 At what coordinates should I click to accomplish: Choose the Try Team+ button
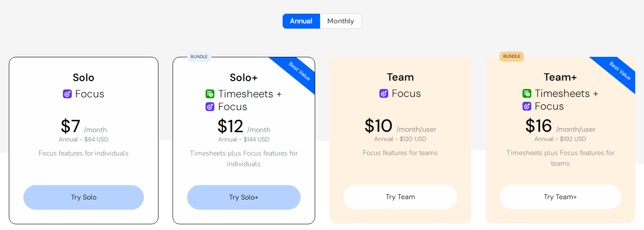coord(560,197)
